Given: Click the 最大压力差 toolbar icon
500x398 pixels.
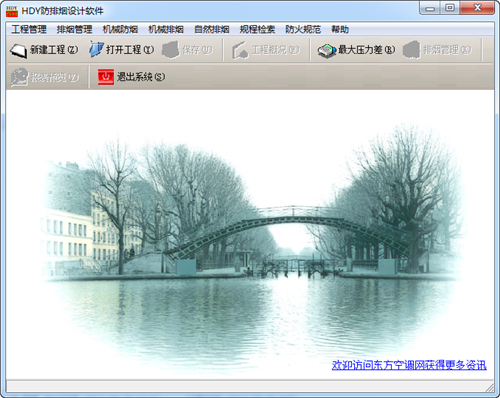Looking at the screenshot, I should coord(327,50).
